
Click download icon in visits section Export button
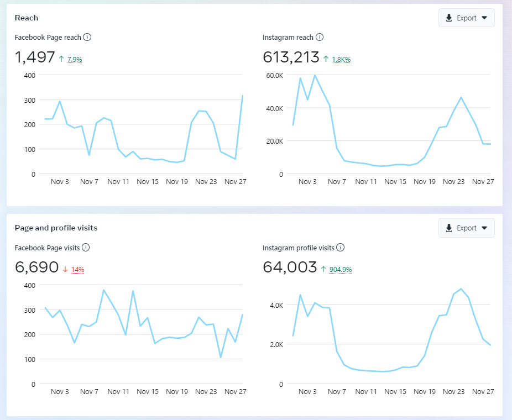(x=449, y=228)
